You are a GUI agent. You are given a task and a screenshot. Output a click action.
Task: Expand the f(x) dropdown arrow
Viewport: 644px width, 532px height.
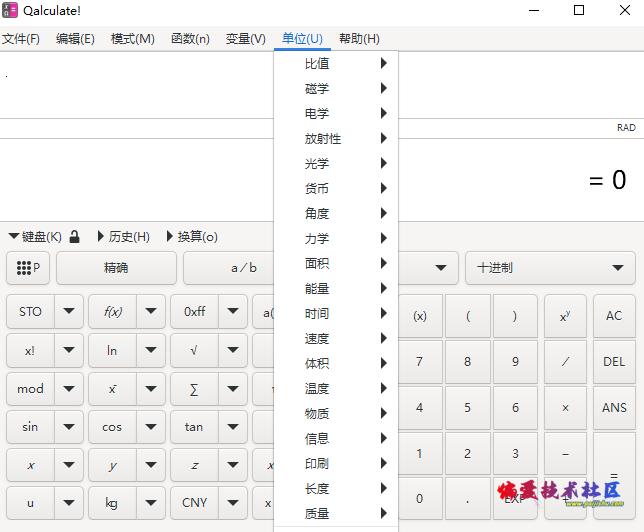(x=151, y=311)
